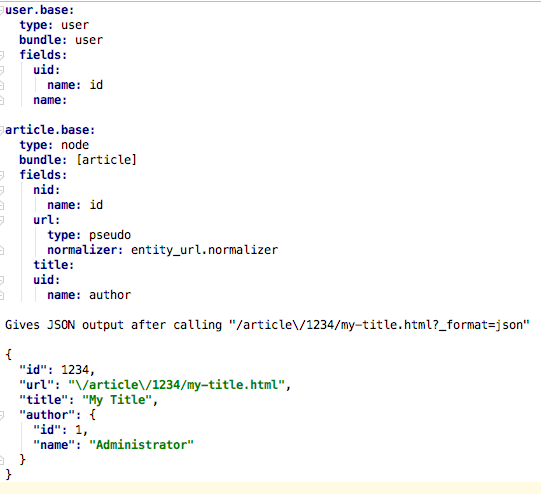The height and width of the screenshot is (494, 541).
Task: Click the 'nid:' key
Action: click(x=47, y=190)
